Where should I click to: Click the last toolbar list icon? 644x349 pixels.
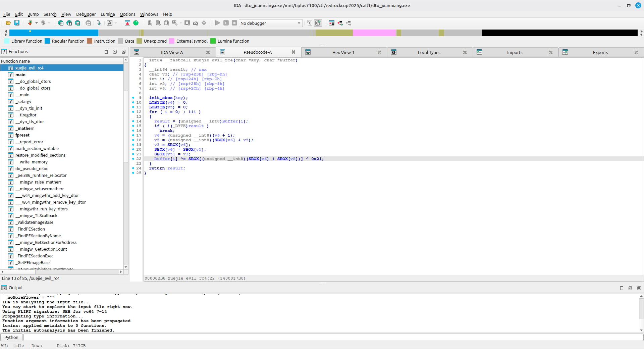pos(348,23)
